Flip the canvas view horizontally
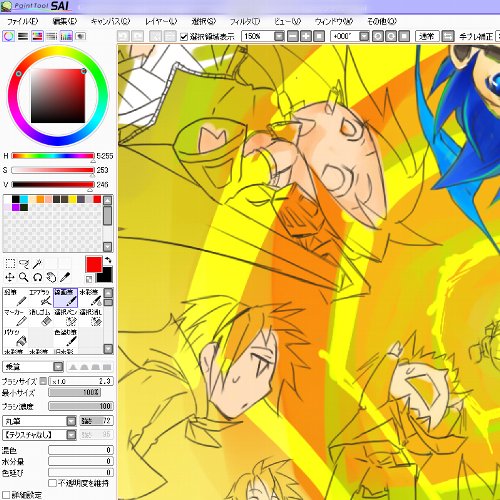Screen dimensions: 500x500 (448, 36)
